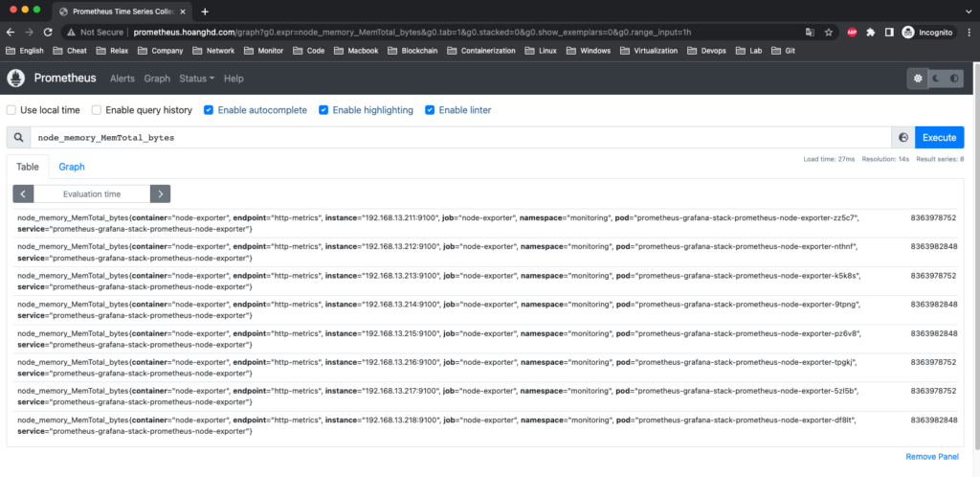Select the instance 192.168.13.211:9100 result row
Viewport: 980px width, 477px height.
click(x=485, y=223)
